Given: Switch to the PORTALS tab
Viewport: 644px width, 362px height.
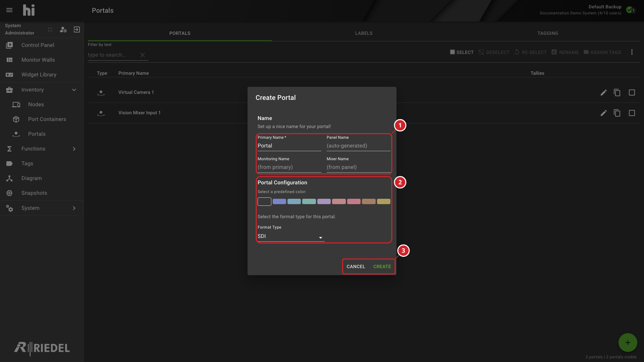Looking at the screenshot, I should pos(180,33).
